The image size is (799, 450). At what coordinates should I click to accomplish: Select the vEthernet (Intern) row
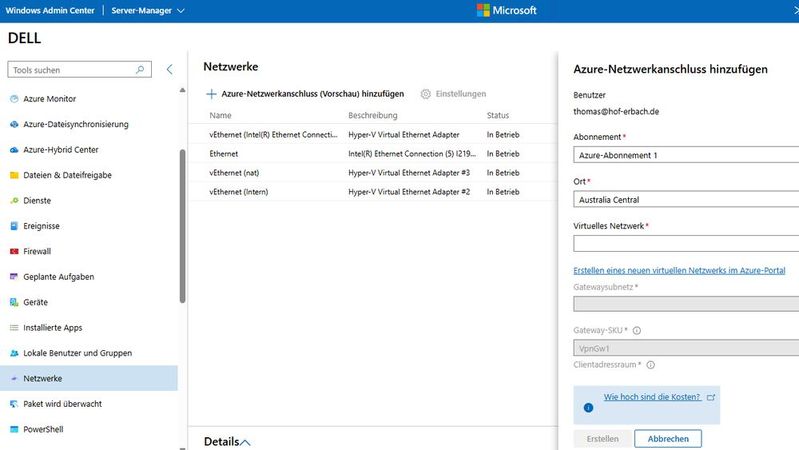(373, 192)
